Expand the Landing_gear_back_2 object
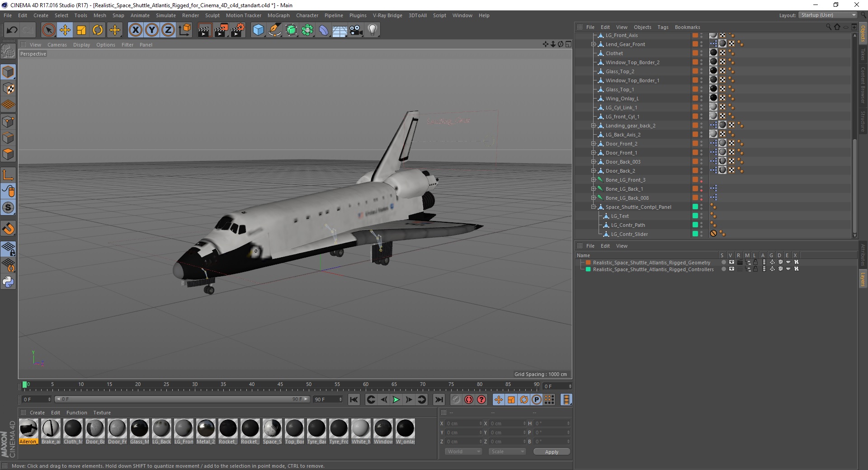Screen dimensions: 868x470 coord(593,126)
